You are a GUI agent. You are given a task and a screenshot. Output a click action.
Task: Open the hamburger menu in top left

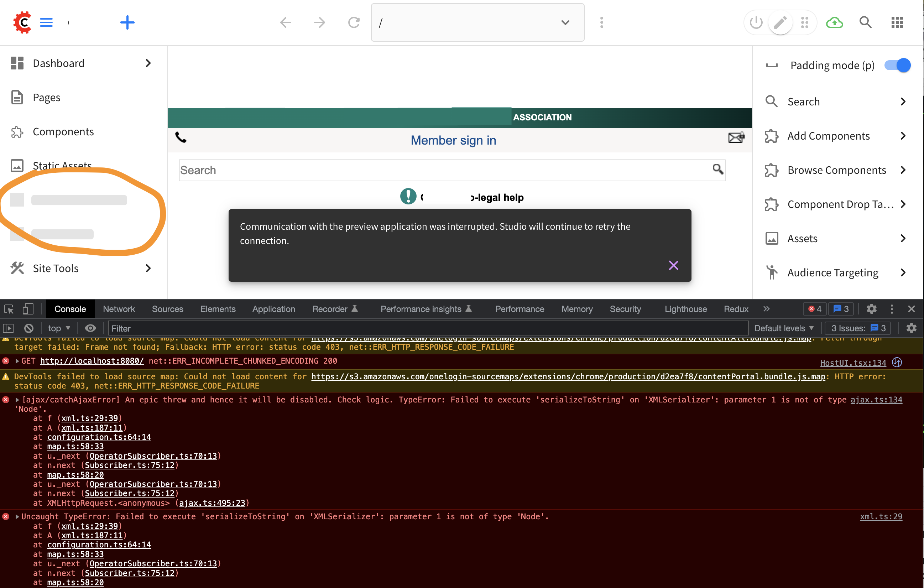tap(46, 22)
